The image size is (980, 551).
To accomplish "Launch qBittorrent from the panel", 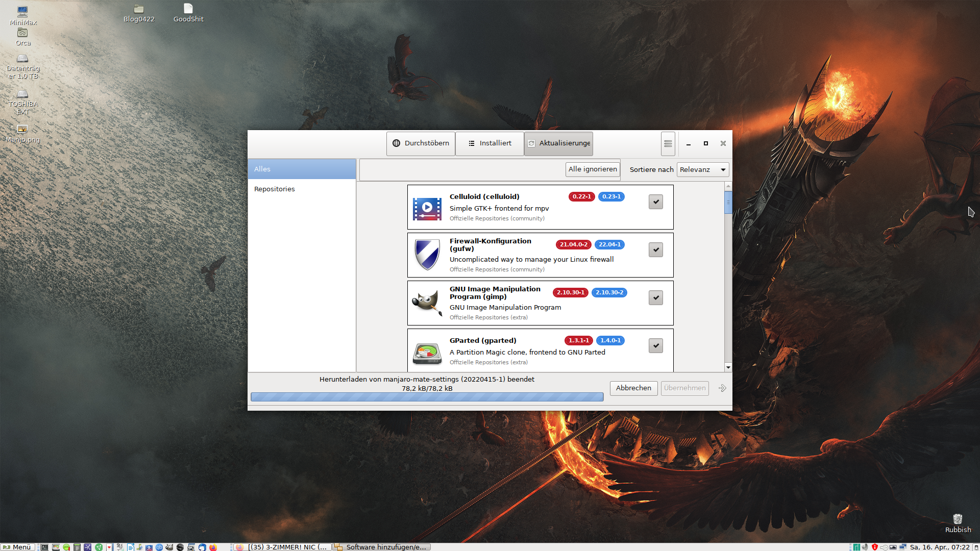I will 159,547.
